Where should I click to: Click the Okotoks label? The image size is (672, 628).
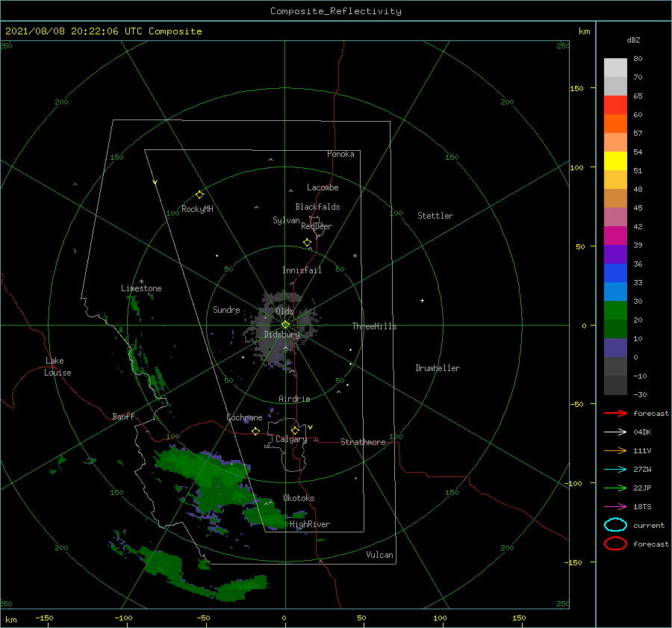(299, 498)
